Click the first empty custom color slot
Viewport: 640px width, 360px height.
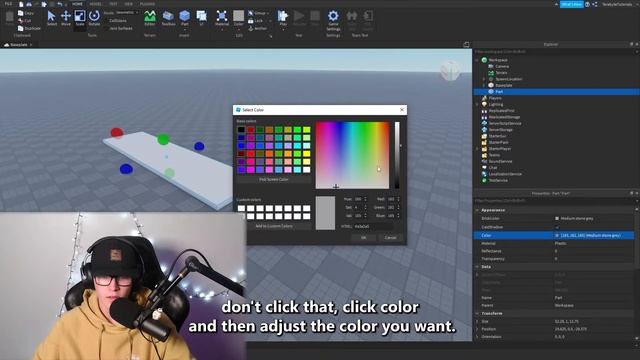pos(241,208)
